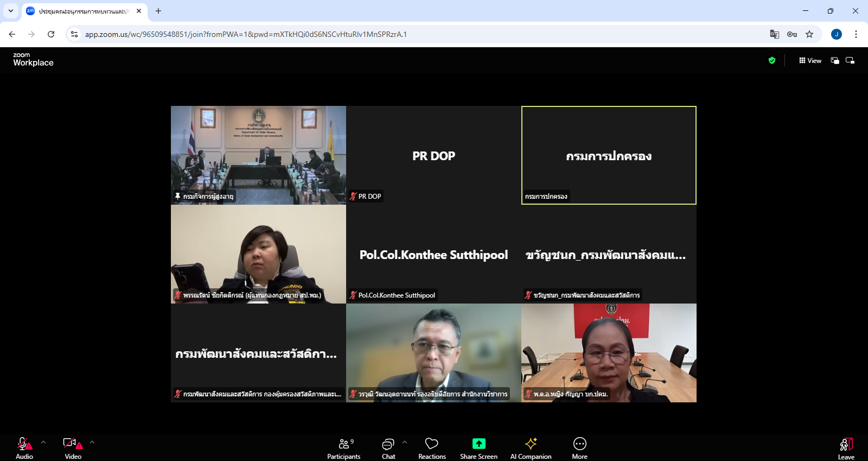
Task: Expand the audio options arrow
Action: [43, 442]
